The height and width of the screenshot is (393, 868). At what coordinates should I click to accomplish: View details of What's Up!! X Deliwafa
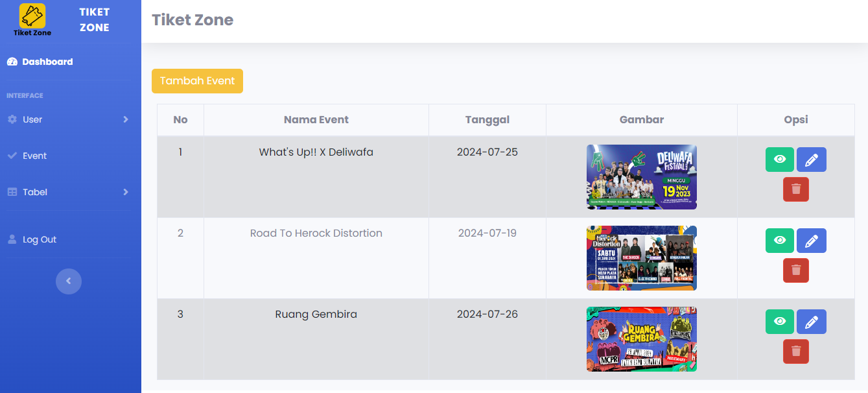tap(779, 160)
